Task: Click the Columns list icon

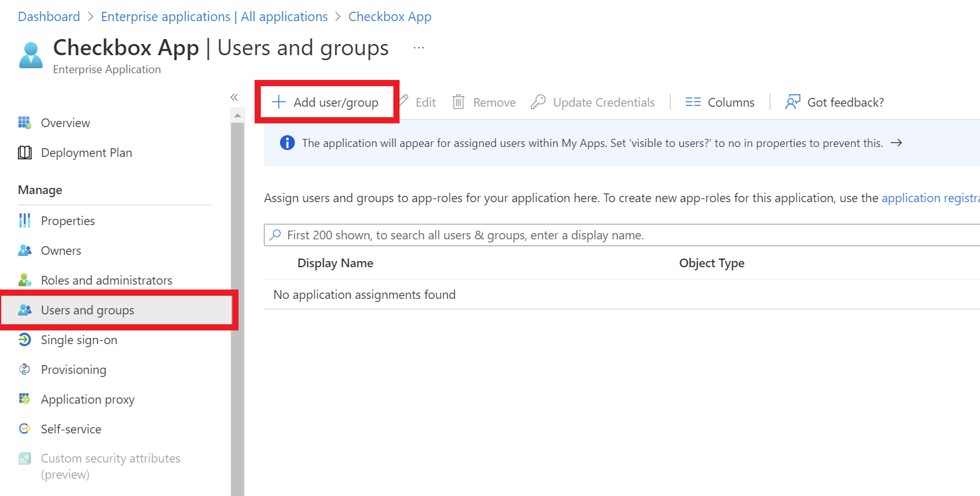Action: (x=693, y=102)
